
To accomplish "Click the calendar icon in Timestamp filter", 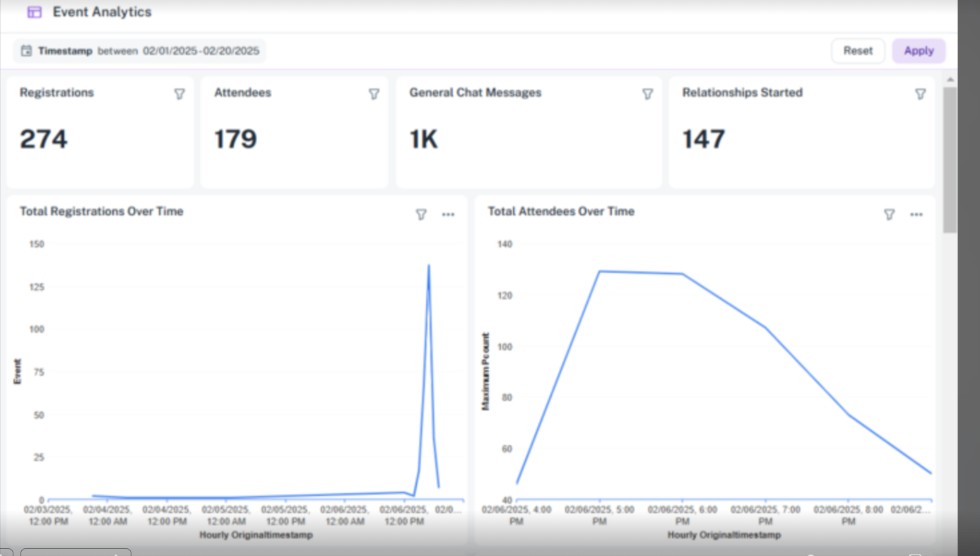I will pos(26,51).
